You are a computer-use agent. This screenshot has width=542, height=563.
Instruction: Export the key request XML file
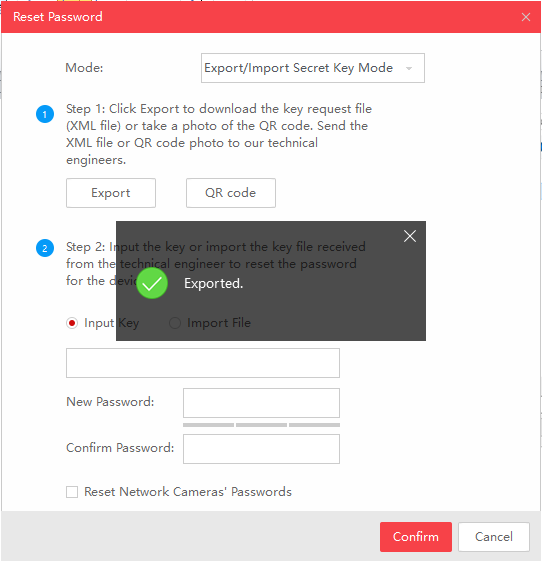111,193
